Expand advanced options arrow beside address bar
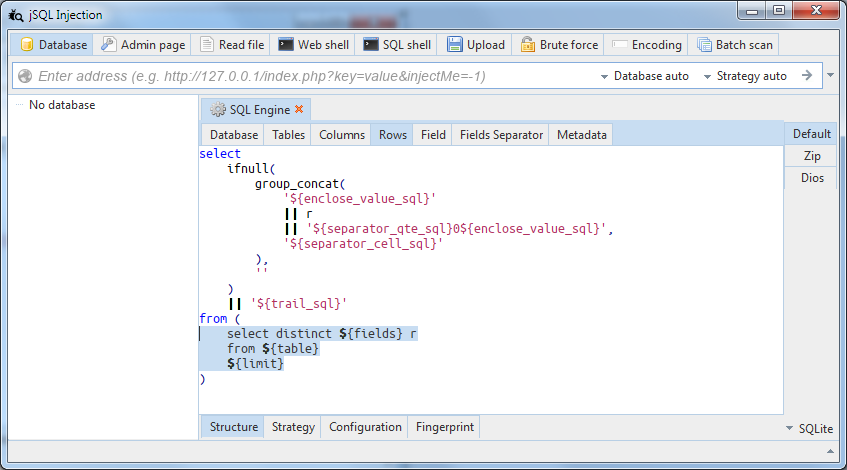The image size is (847, 470). 831,75
